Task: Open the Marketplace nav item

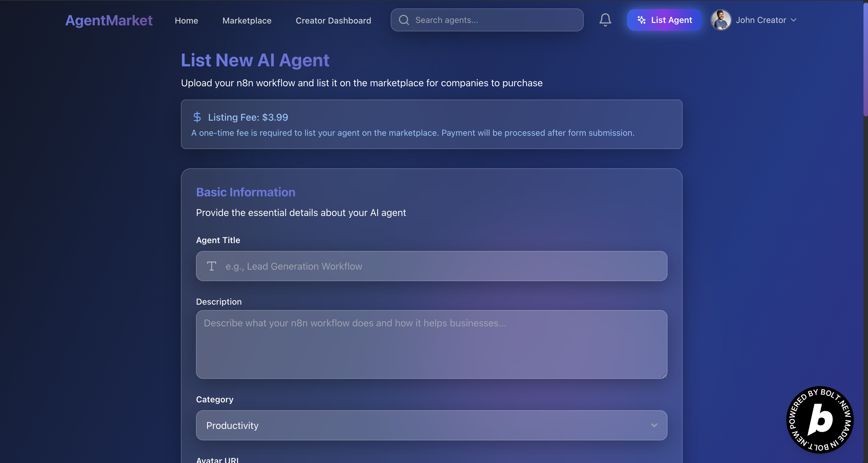Action: click(247, 20)
